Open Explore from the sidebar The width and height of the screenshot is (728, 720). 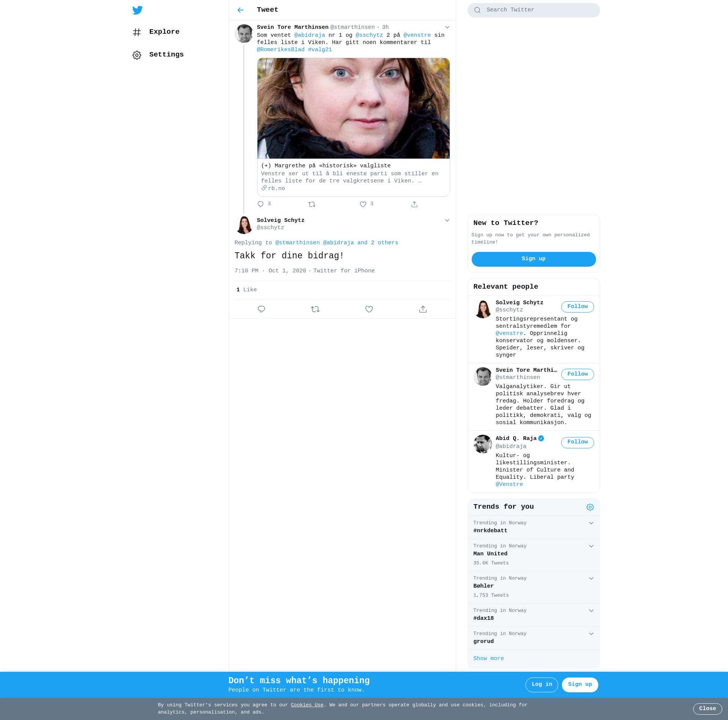[156, 32]
